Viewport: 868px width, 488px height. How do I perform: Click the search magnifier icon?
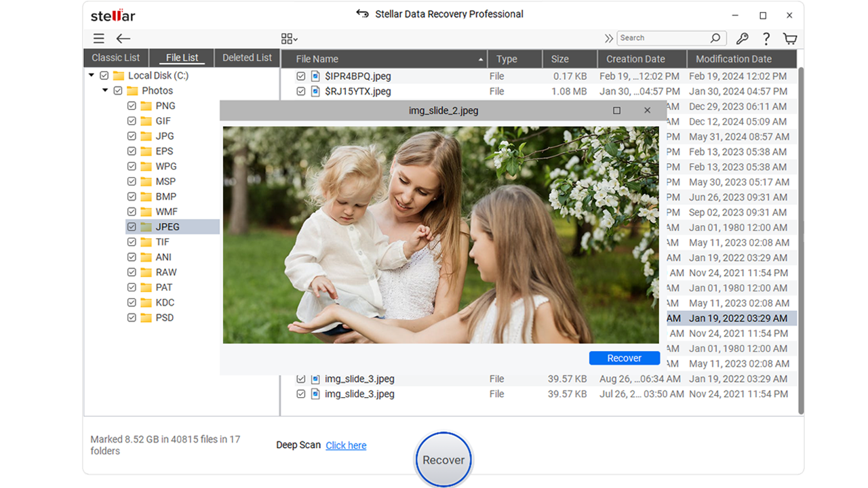coord(715,38)
